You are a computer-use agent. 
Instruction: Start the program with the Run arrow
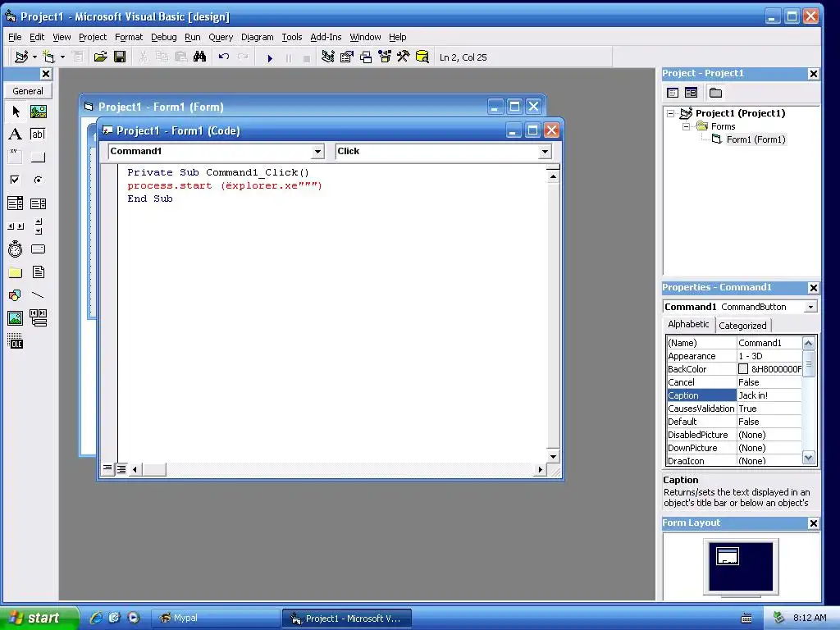(269, 58)
